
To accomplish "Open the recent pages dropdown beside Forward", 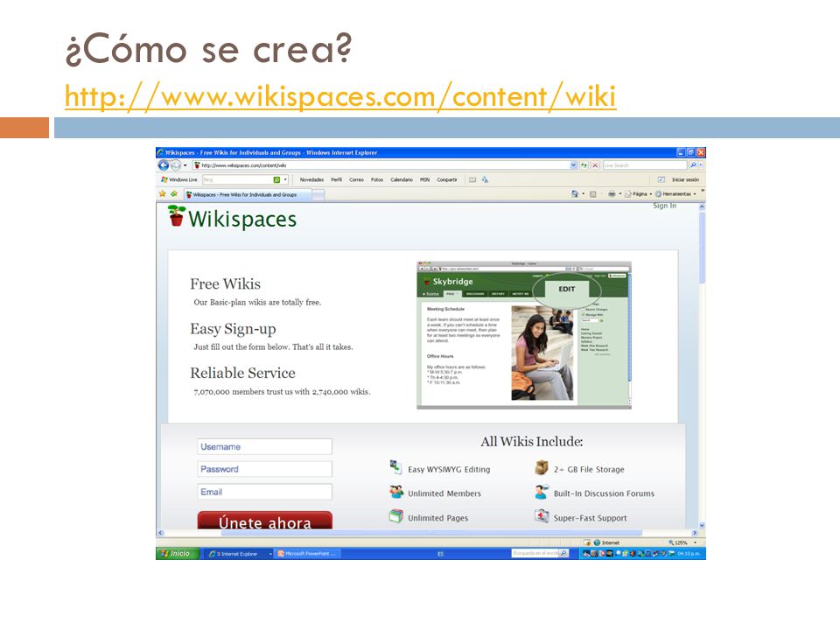I will [x=185, y=165].
